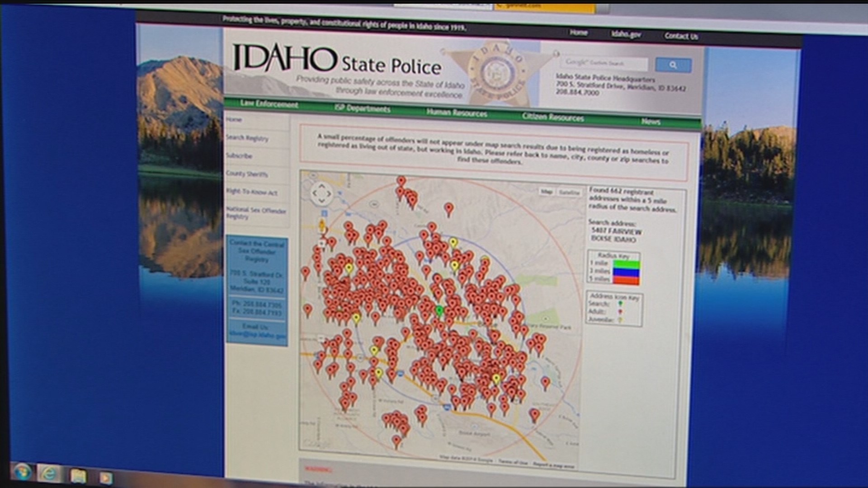Click the red 5 miles radius swatch
Viewport: 868px width, 488px height.
tap(626, 280)
